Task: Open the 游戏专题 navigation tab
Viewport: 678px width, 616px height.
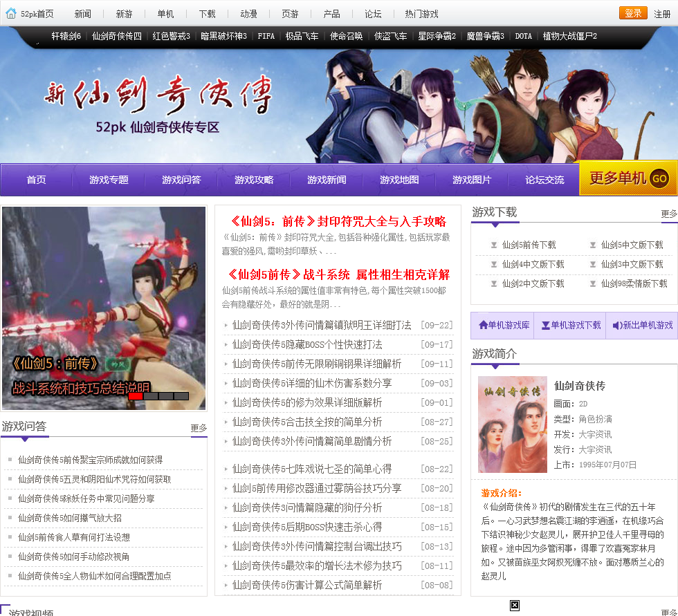Action: tap(109, 180)
